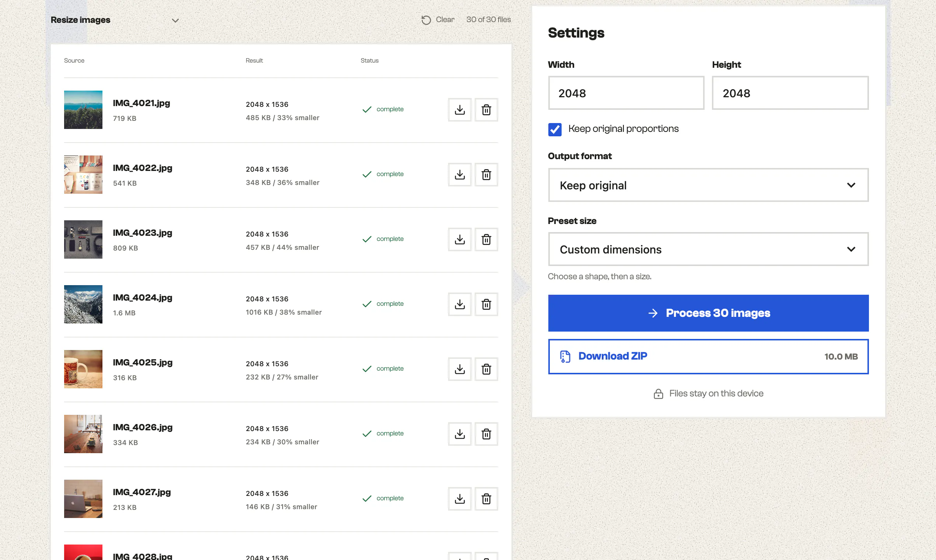Download ZIP of all results
The image size is (936, 560).
[708, 357]
